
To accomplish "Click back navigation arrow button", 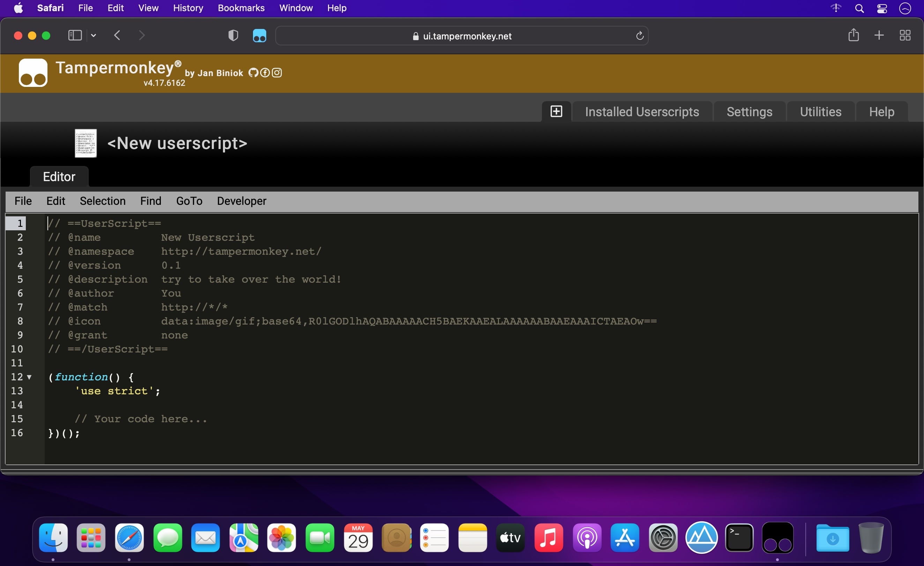I will click(x=118, y=36).
